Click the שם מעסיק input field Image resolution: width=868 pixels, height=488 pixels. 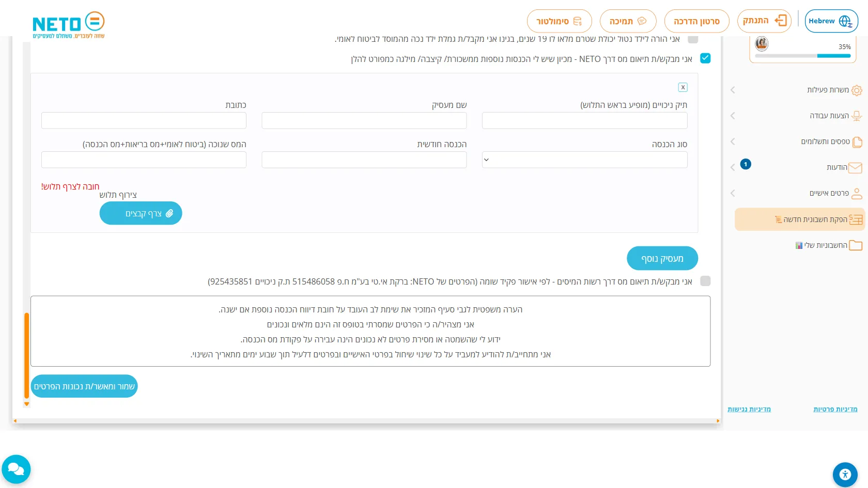tap(364, 120)
